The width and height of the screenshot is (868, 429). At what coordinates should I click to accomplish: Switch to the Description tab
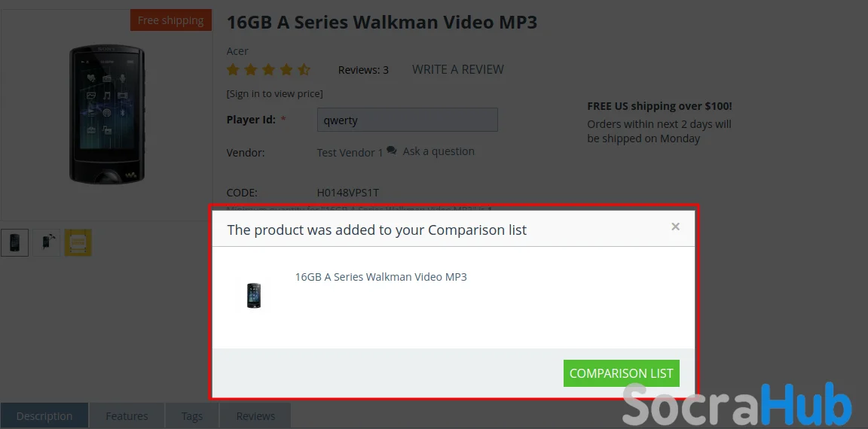(x=44, y=415)
